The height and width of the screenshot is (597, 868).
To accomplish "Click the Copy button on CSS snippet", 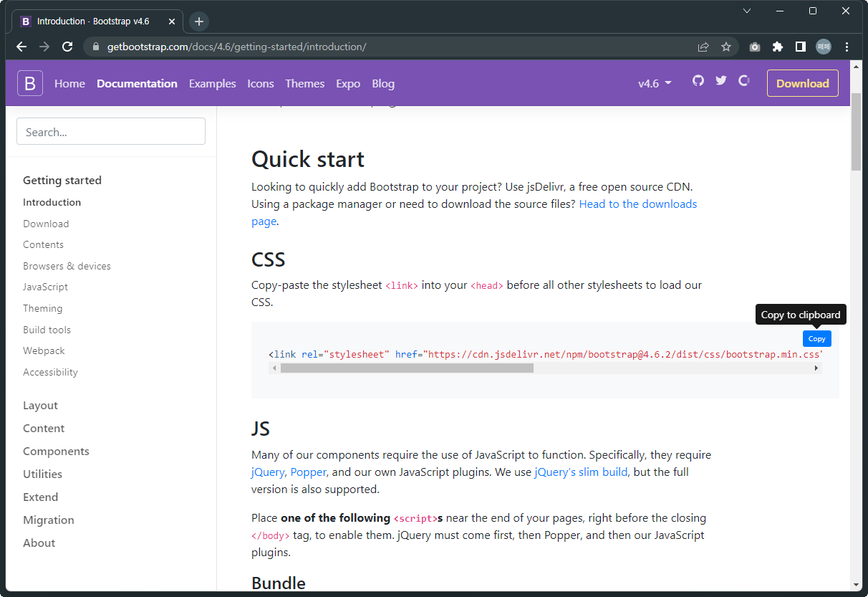I will [816, 338].
